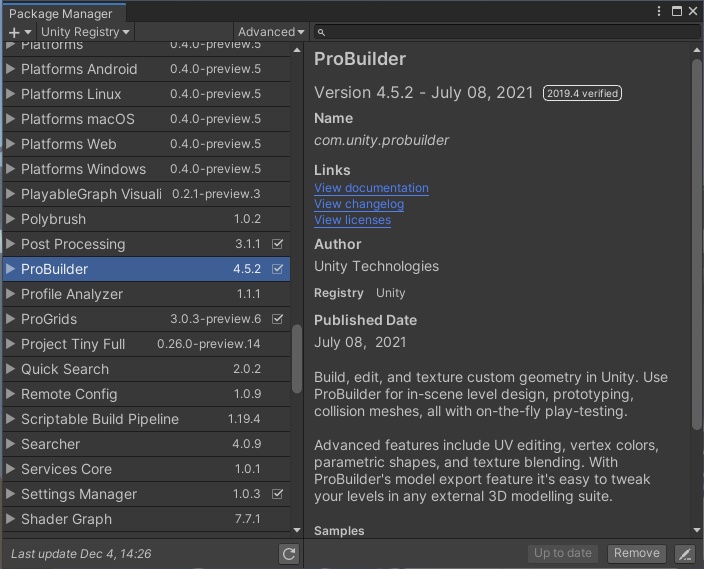Open the three-dot window options menu
The height and width of the screenshot is (569, 704).
(x=659, y=11)
